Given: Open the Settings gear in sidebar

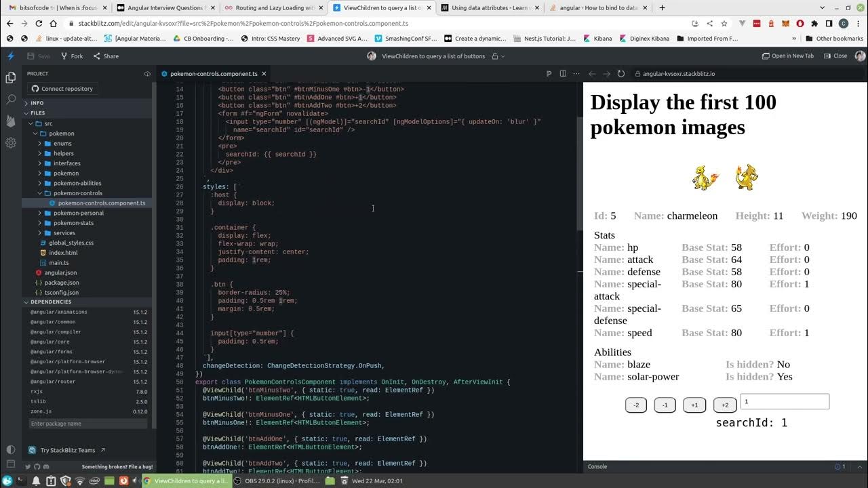Looking at the screenshot, I should [x=10, y=142].
